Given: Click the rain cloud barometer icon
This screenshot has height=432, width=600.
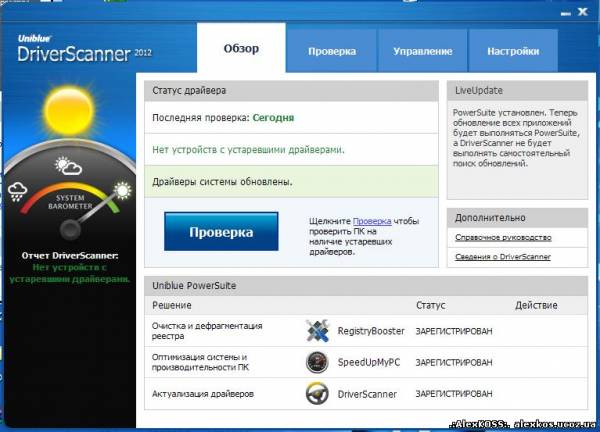Looking at the screenshot, I should (18, 191).
